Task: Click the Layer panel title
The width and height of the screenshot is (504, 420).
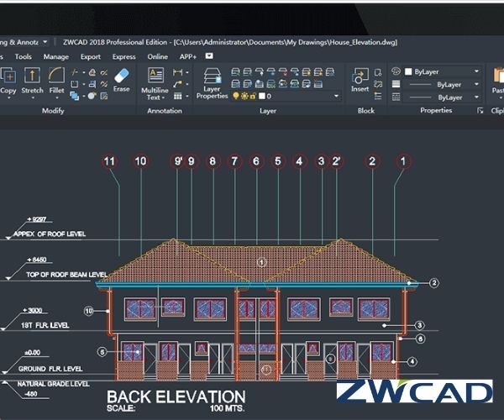Action: pyautogui.click(x=268, y=111)
